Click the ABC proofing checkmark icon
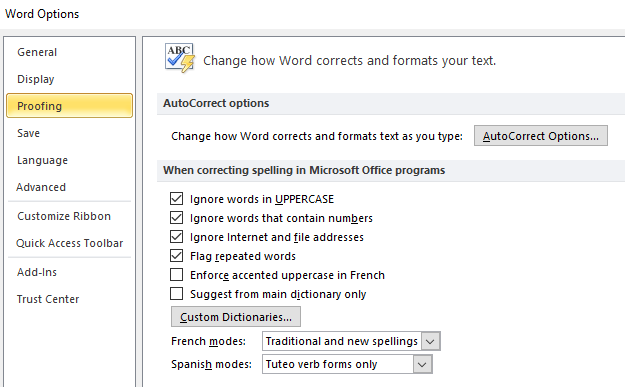Viewport: 625px width, 387px height. coord(180,58)
